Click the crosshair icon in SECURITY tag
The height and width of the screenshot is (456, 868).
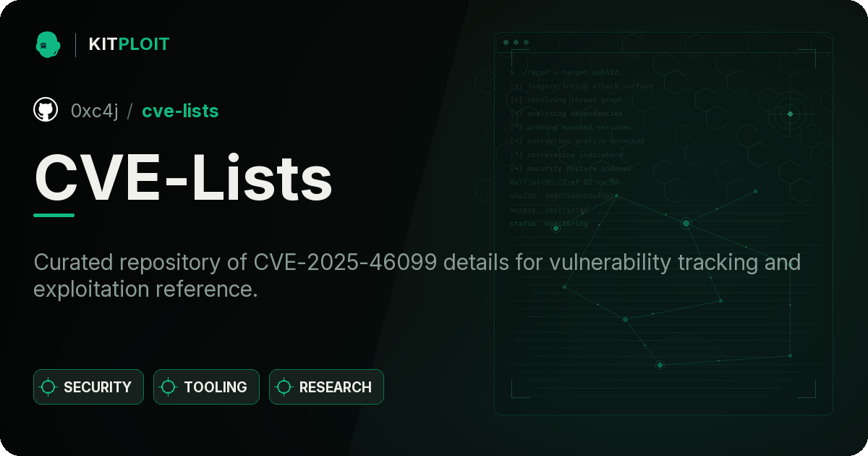pyautogui.click(x=48, y=387)
